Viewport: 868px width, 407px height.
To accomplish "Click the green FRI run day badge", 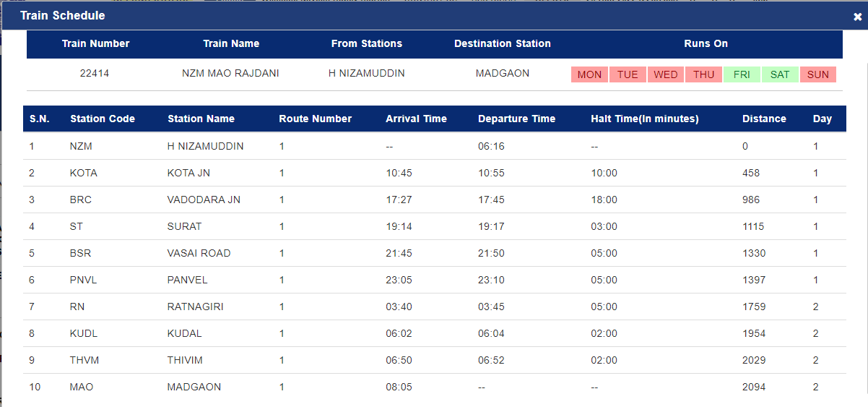I will coord(742,74).
